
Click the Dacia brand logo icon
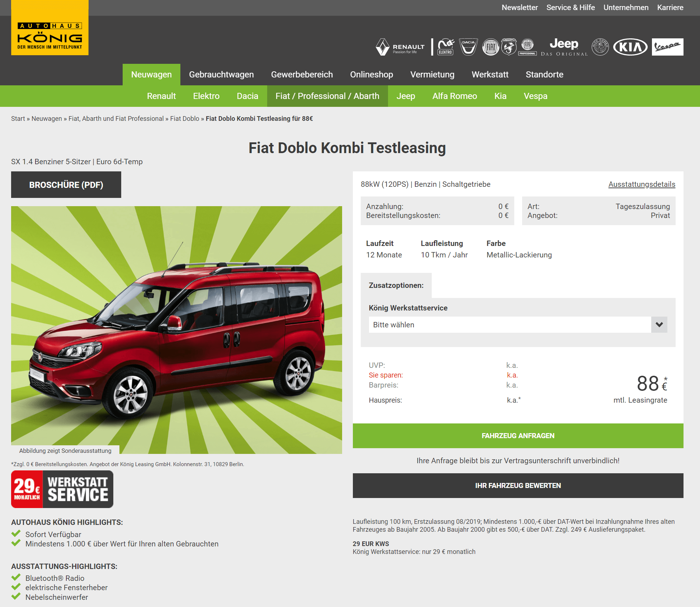468,47
